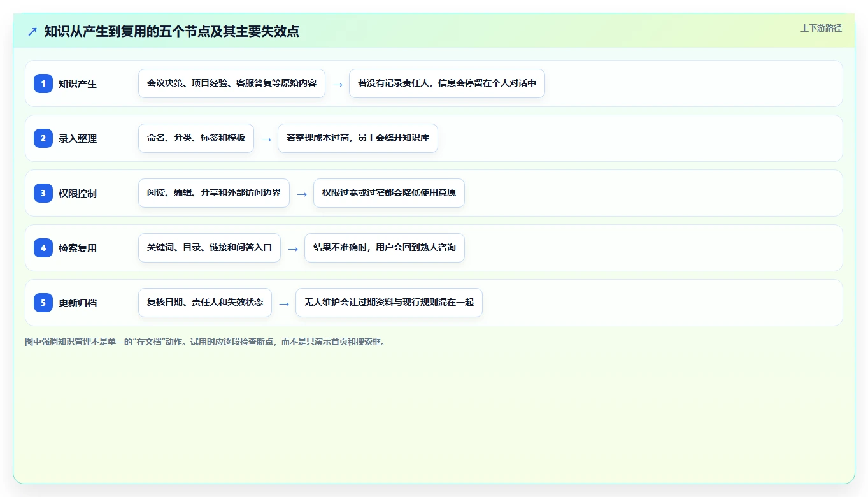Select the 命名、分类、标签和模板 box

[x=196, y=138]
